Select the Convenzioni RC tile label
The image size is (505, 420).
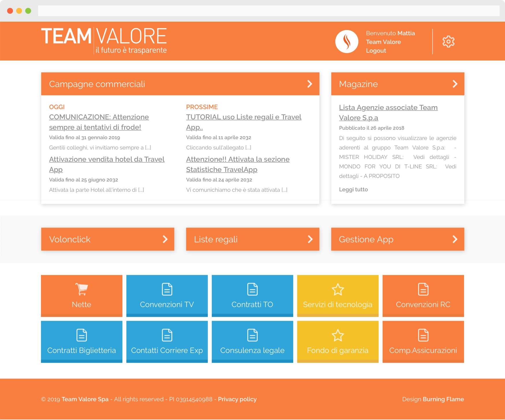coord(423,304)
